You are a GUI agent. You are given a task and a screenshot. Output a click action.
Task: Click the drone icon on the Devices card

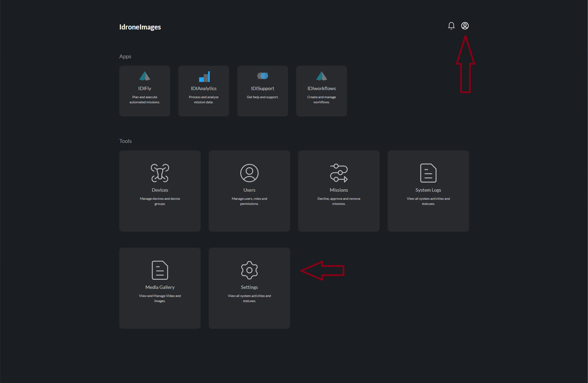pyautogui.click(x=160, y=173)
